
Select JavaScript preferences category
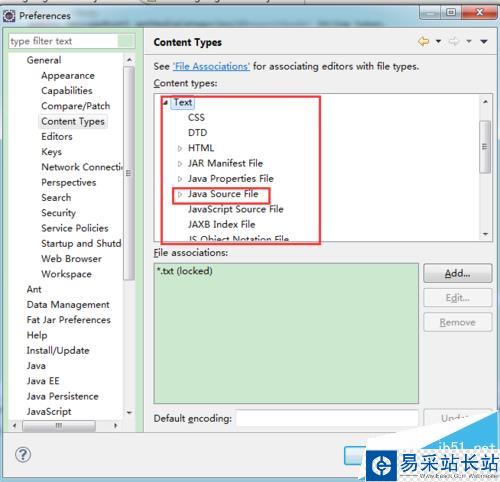tap(49, 412)
